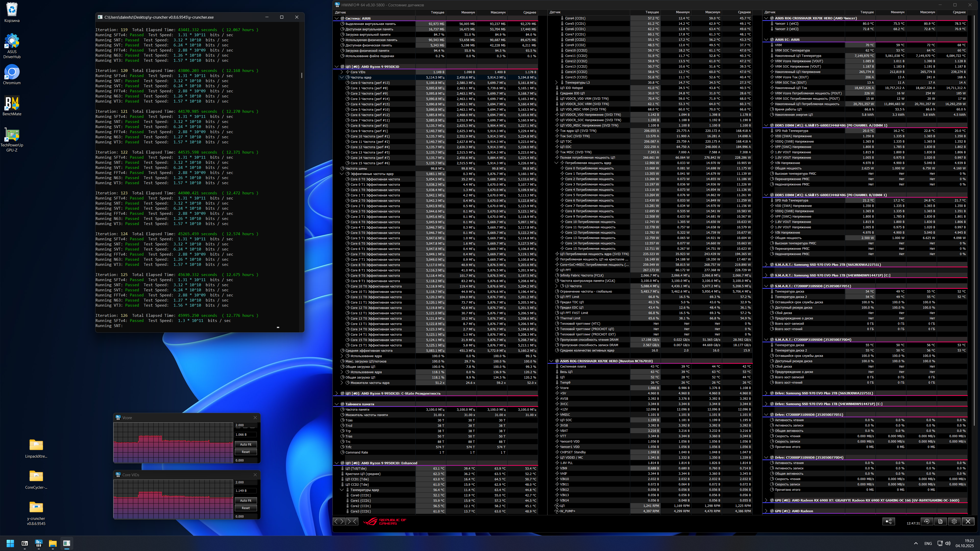Click Reset in Core VIDs graph window
The image size is (980, 551).
coord(245,508)
